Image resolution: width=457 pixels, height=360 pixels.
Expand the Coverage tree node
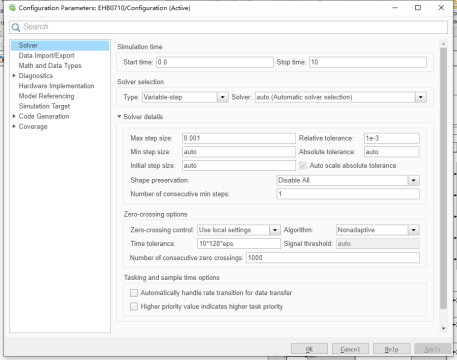(x=14, y=126)
